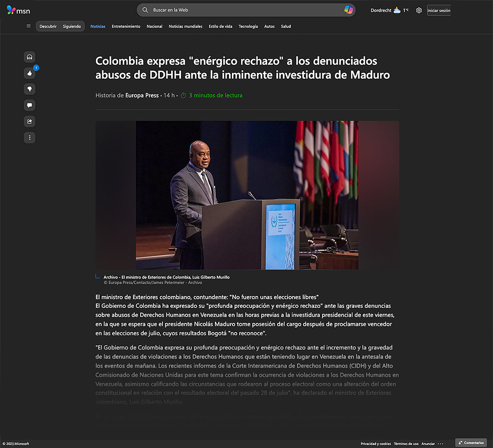Listen to article with headphones icon
The height and width of the screenshot is (448, 493).
tap(30, 57)
